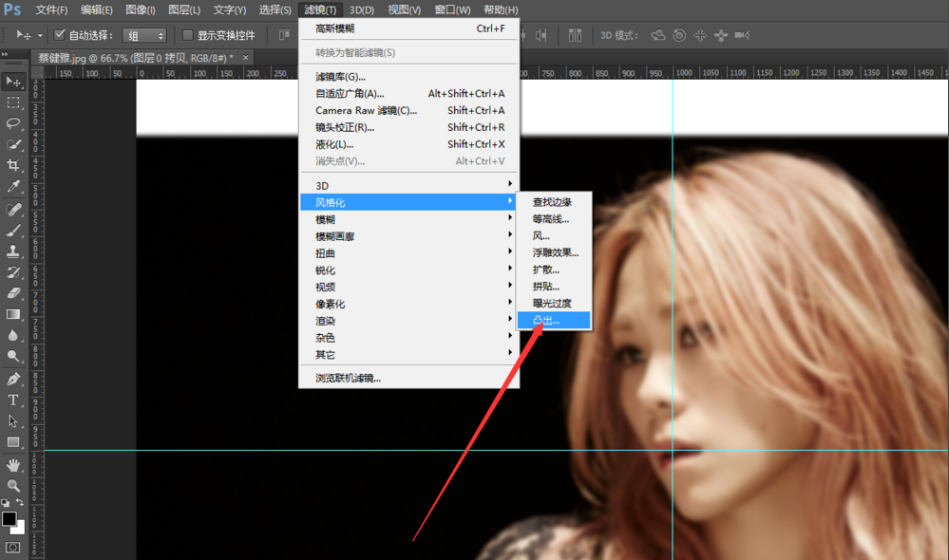Select the Healing Brush tool
Screen dimensions: 949x560
coord(13,209)
